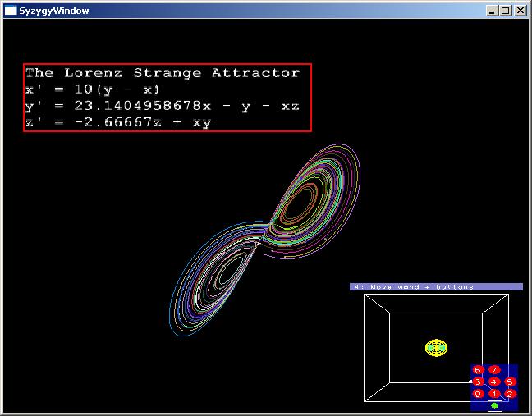532x416 pixels.
Task: Minimize the SyzygyWindow
Action: [493, 11]
